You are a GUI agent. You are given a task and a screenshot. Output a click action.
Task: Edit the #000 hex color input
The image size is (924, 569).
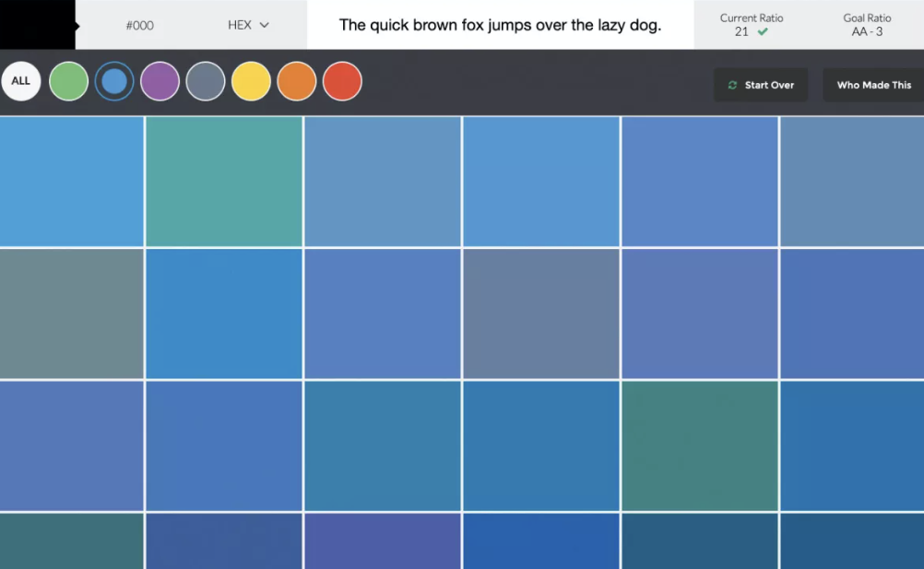tap(140, 25)
